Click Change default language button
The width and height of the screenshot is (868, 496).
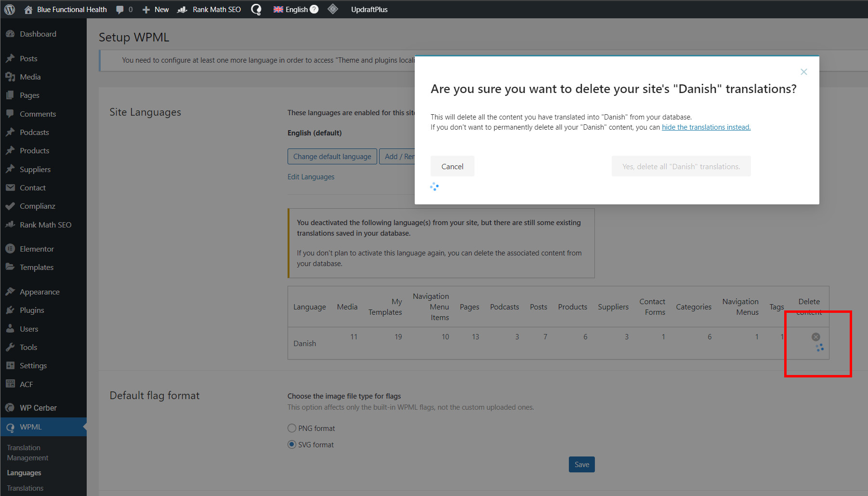tap(332, 156)
